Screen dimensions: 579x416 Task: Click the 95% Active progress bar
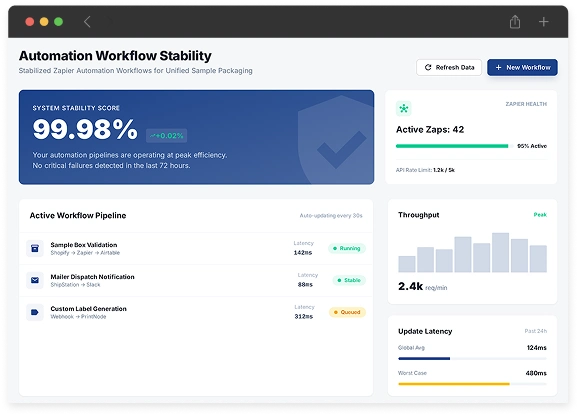pos(455,146)
